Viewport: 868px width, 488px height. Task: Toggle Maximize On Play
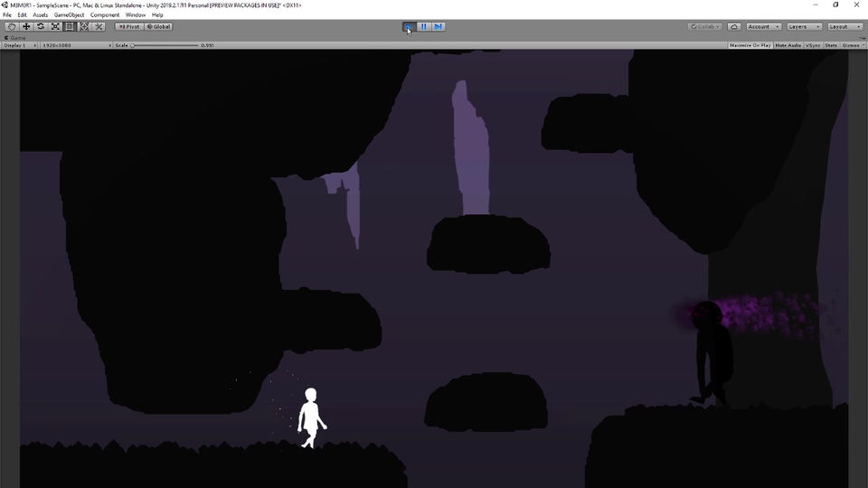[x=750, y=45]
